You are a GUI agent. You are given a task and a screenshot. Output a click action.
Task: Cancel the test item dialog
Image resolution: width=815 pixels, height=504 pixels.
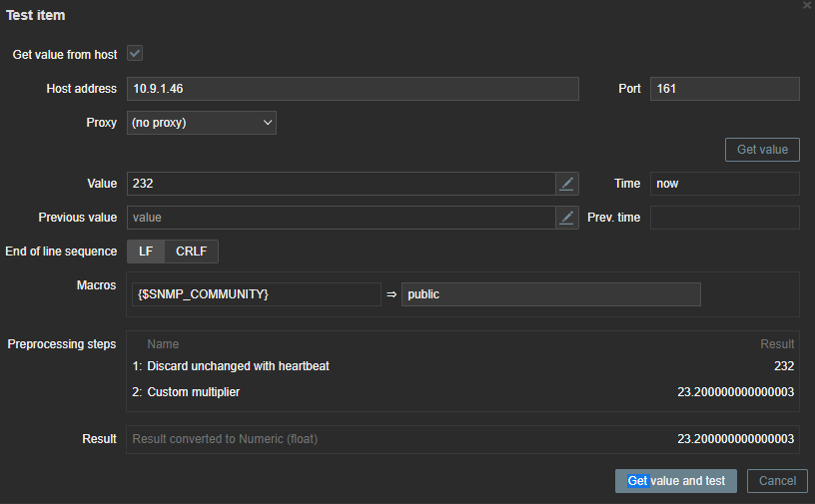(x=777, y=481)
